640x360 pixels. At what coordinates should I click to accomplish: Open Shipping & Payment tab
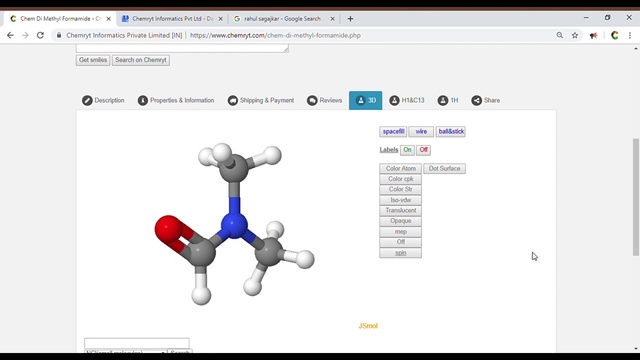[x=261, y=100]
